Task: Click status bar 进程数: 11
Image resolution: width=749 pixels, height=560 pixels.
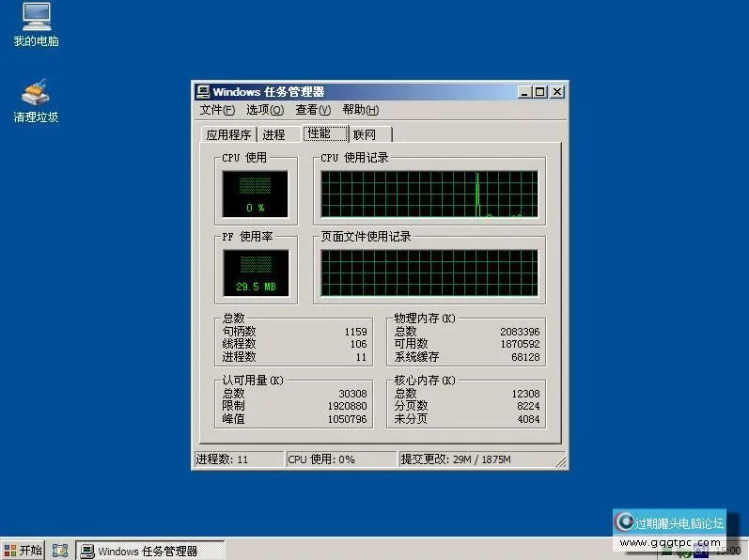Action: coord(239,459)
